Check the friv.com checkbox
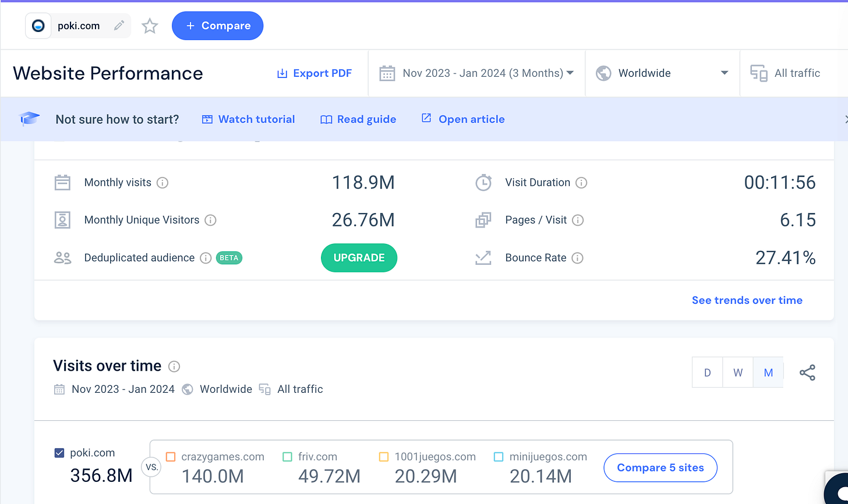Screen dimensions: 848x504 coord(287,457)
